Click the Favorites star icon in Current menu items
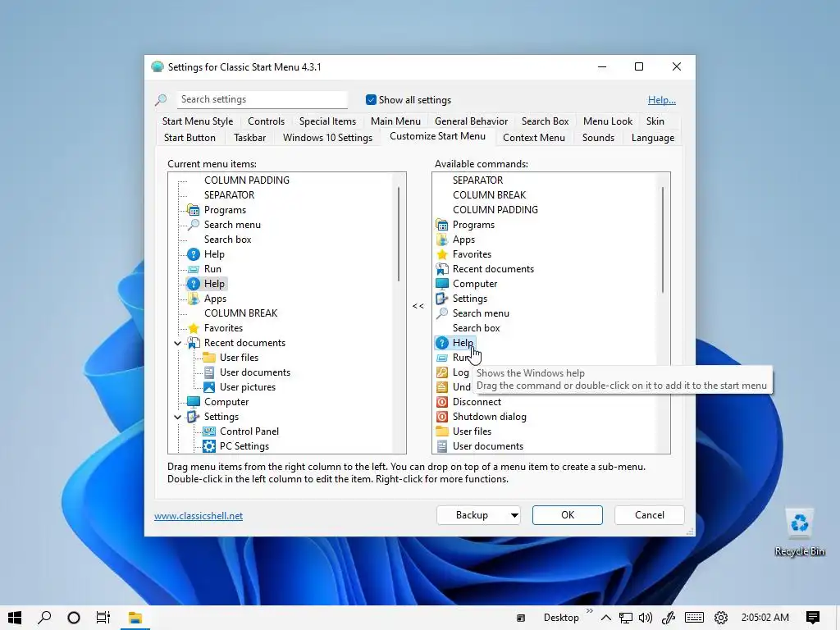This screenshot has width=840, height=630. pyautogui.click(x=194, y=328)
